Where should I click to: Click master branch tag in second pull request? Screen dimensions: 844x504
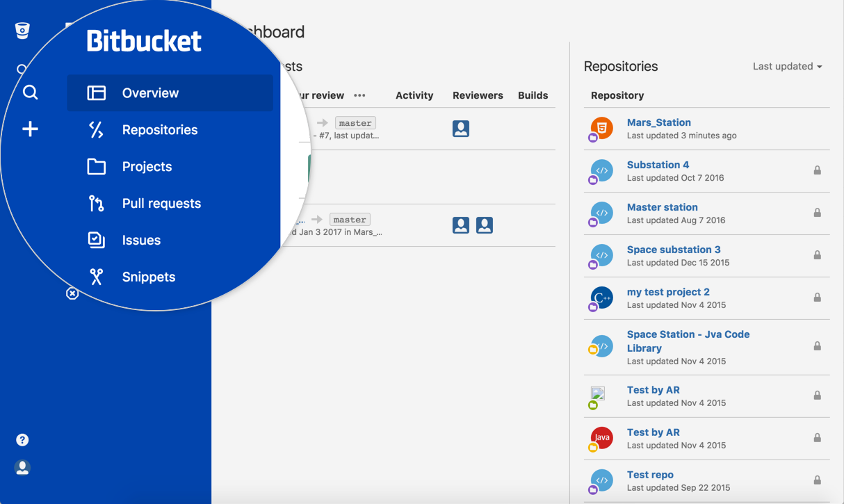pos(350,220)
